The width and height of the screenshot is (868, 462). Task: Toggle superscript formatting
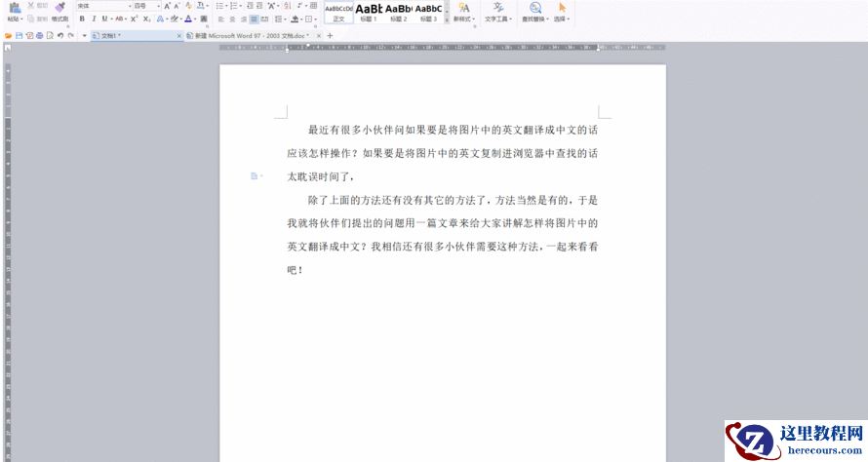click(x=134, y=19)
